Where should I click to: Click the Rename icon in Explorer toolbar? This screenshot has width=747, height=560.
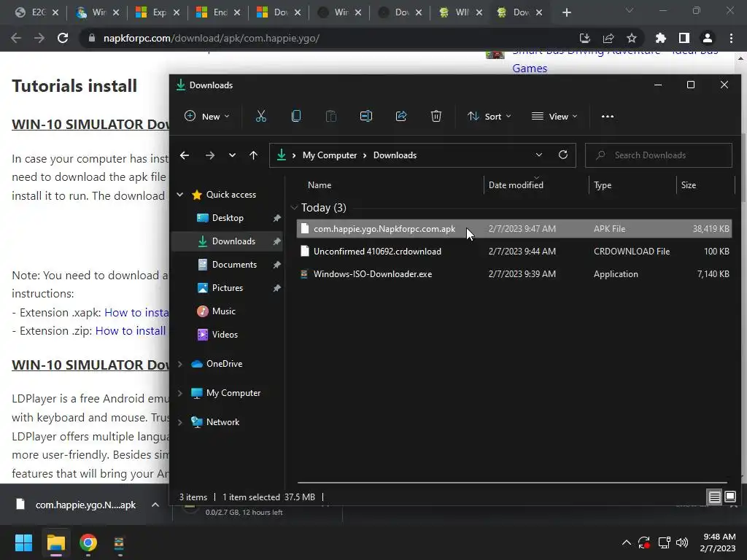pos(366,116)
